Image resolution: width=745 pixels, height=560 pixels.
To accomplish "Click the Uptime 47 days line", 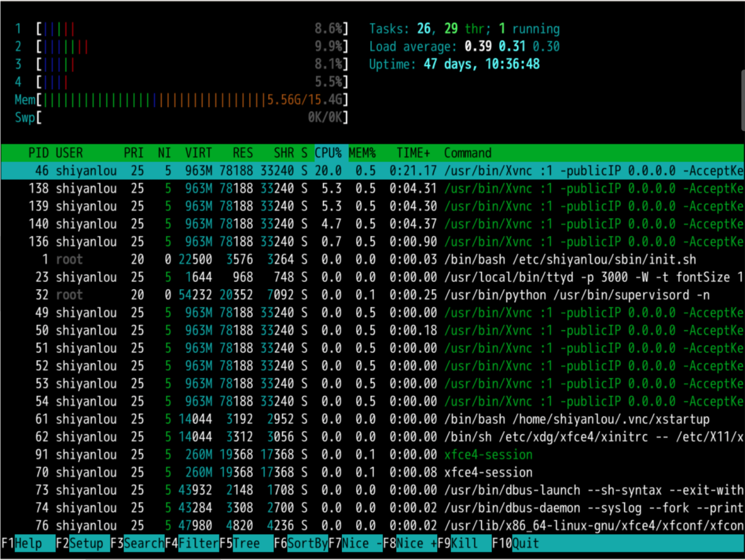I will 454,64.
